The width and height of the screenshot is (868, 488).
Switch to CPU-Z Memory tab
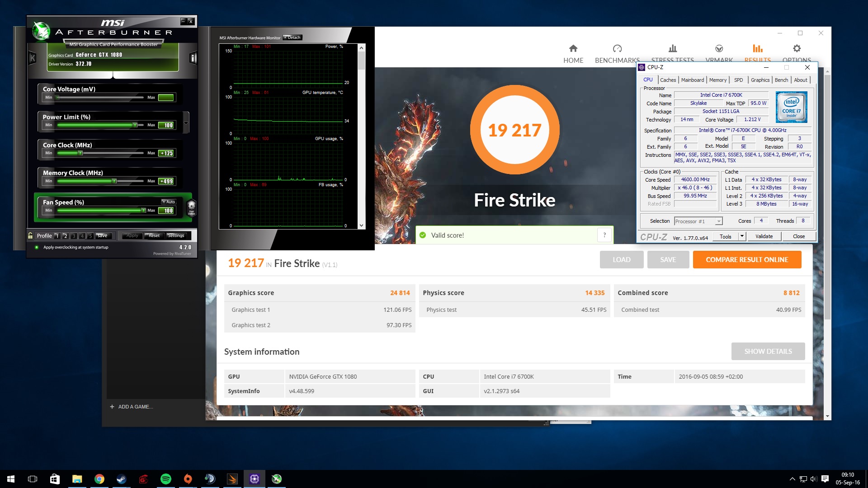click(x=718, y=80)
